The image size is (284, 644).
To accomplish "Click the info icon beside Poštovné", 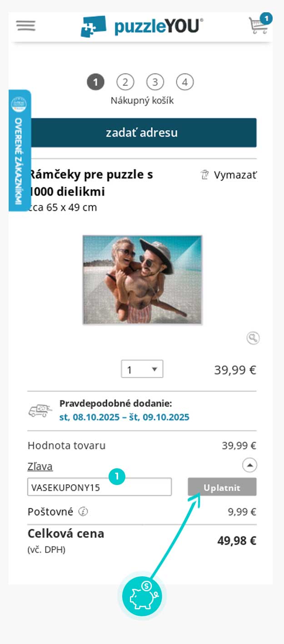I will coord(83,512).
